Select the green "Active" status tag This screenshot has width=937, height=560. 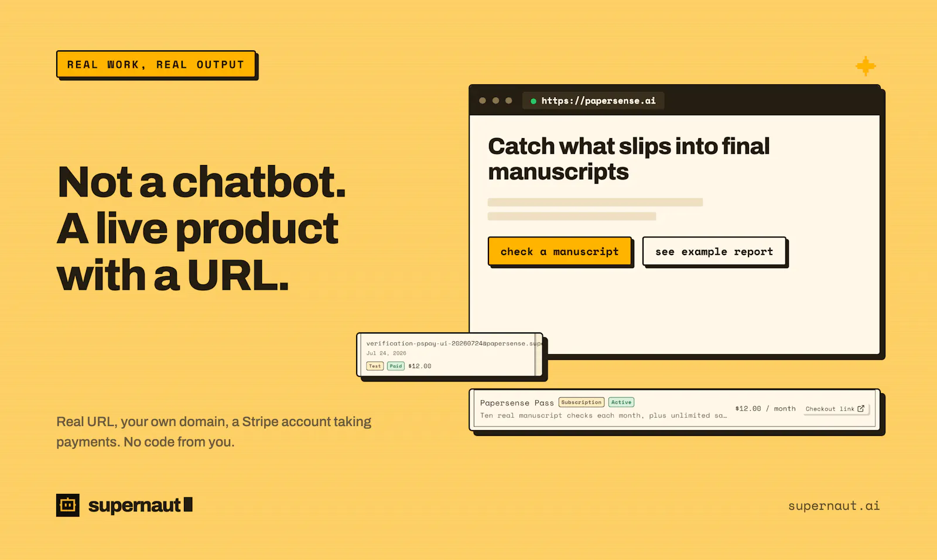(621, 403)
